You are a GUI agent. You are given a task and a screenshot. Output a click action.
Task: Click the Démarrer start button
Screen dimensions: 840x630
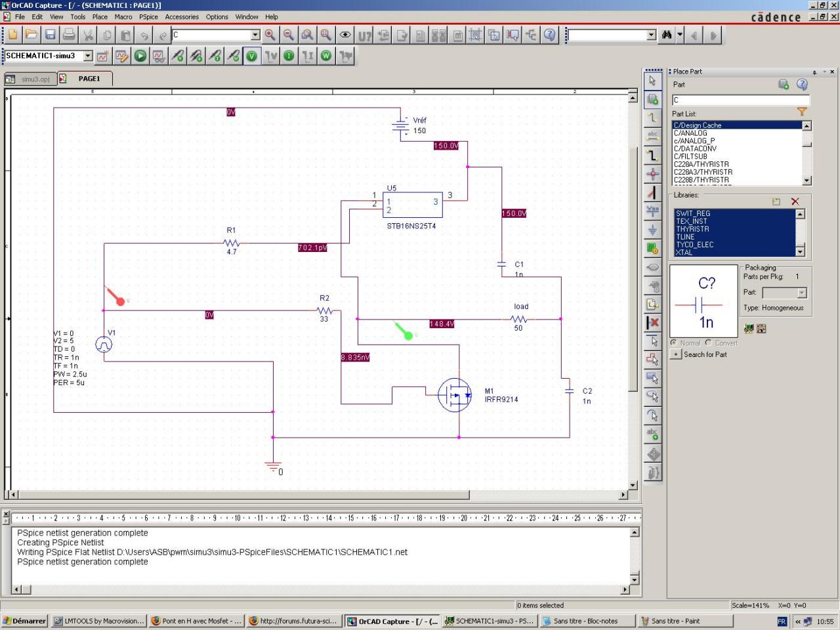click(24, 621)
